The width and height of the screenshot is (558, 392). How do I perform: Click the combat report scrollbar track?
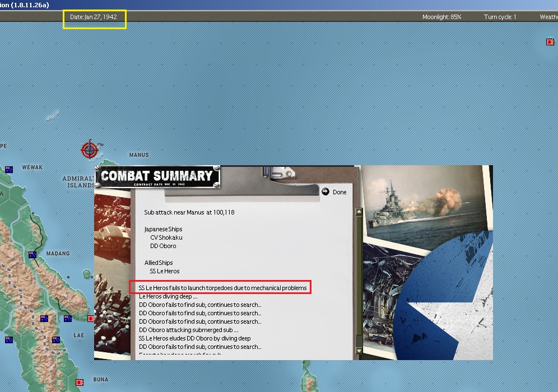pos(359,281)
